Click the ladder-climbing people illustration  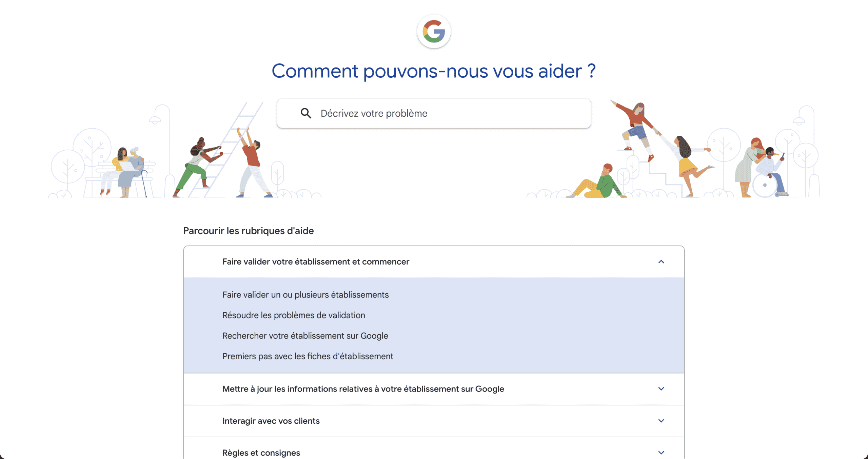[x=224, y=159]
